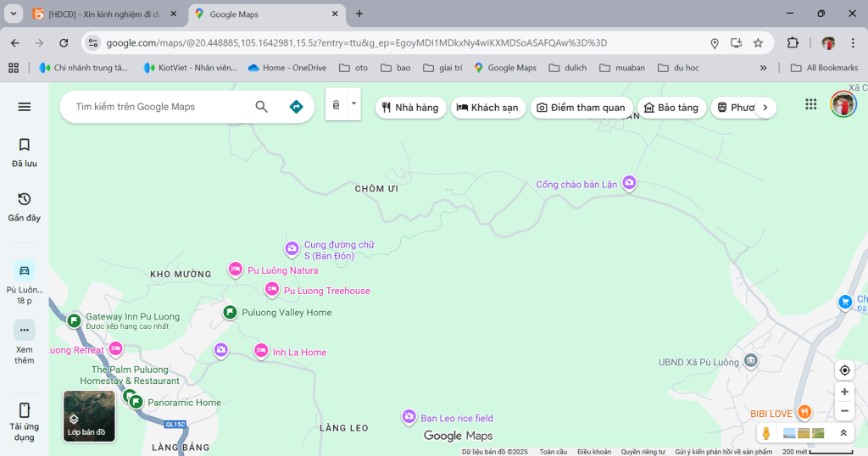Screen dimensions: 868x456
Task: Click the blue shopping cart marker
Action: click(x=845, y=302)
